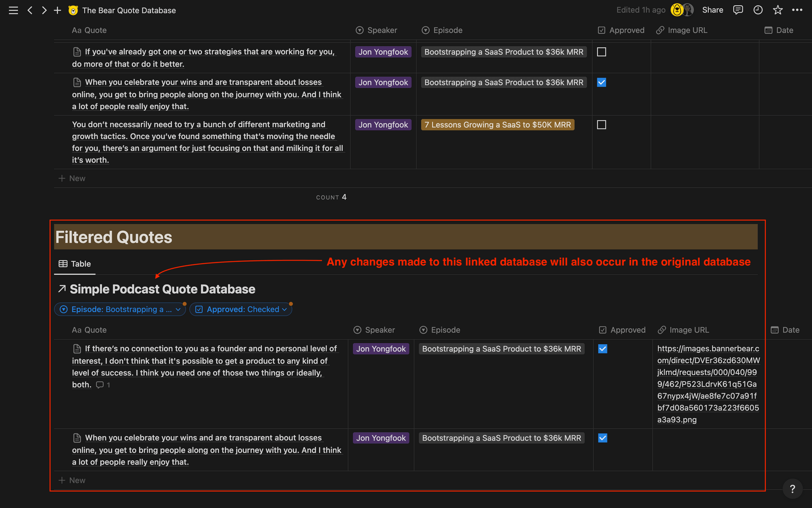
Task: View page history via the clock icon
Action: tap(758, 10)
